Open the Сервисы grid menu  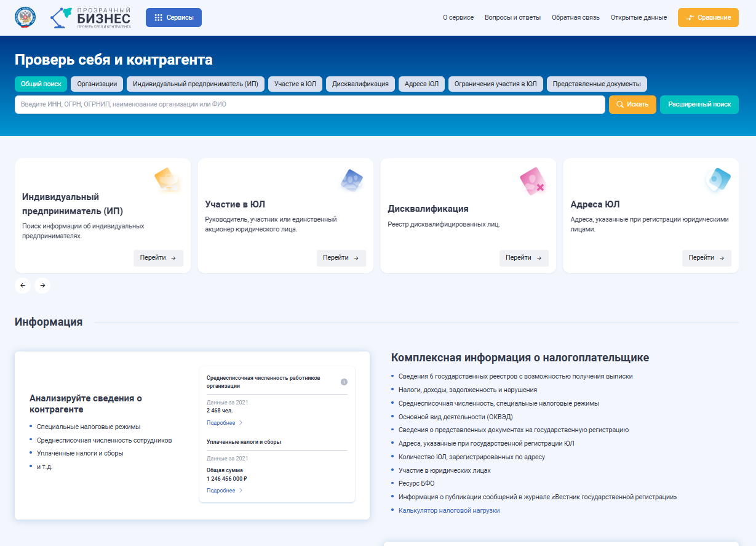(x=173, y=18)
